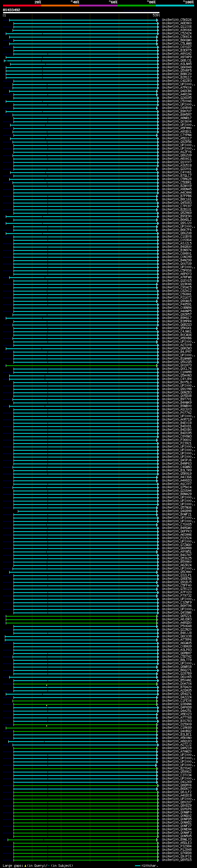Select hit label UniRef100_C6Y1D7
Image resolution: width=197 pixels, height=868 pixels.
point(177,47)
